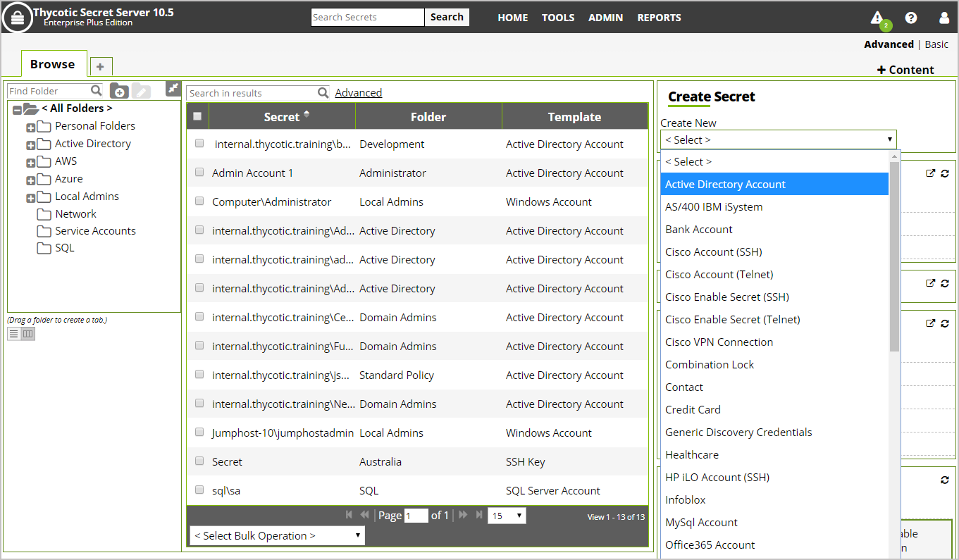Select the Browse tab

point(54,63)
